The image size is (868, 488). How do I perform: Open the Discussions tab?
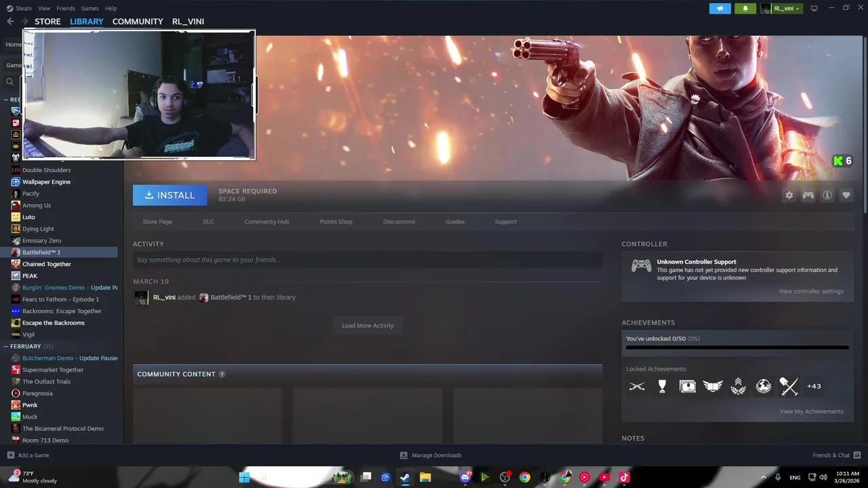pos(399,222)
